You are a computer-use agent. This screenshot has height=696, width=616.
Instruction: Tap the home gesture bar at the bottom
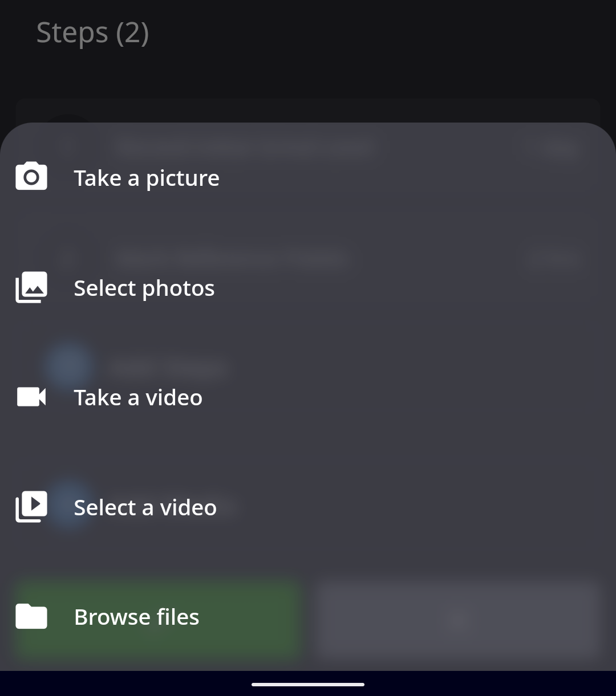pyautogui.click(x=308, y=684)
